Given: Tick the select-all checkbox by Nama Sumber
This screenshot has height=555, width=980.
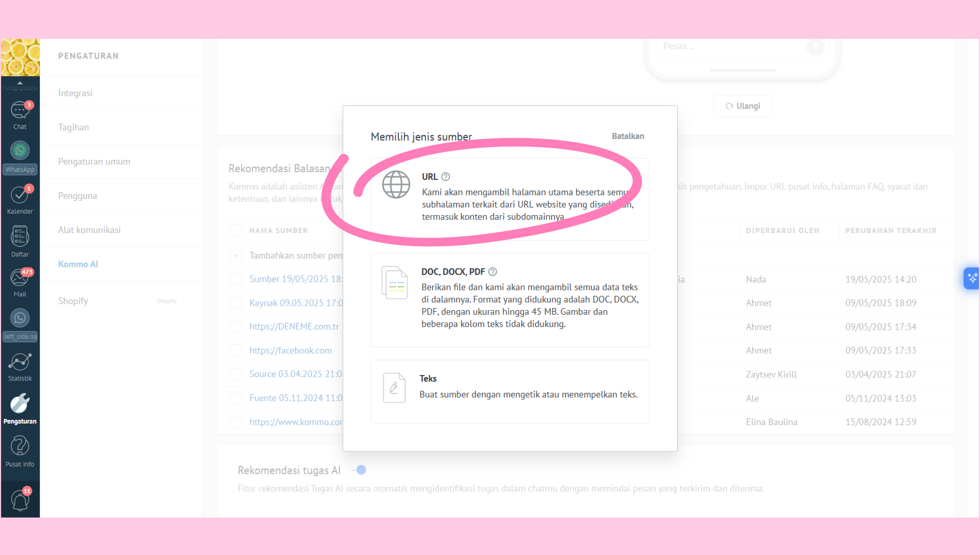Looking at the screenshot, I should (x=236, y=230).
